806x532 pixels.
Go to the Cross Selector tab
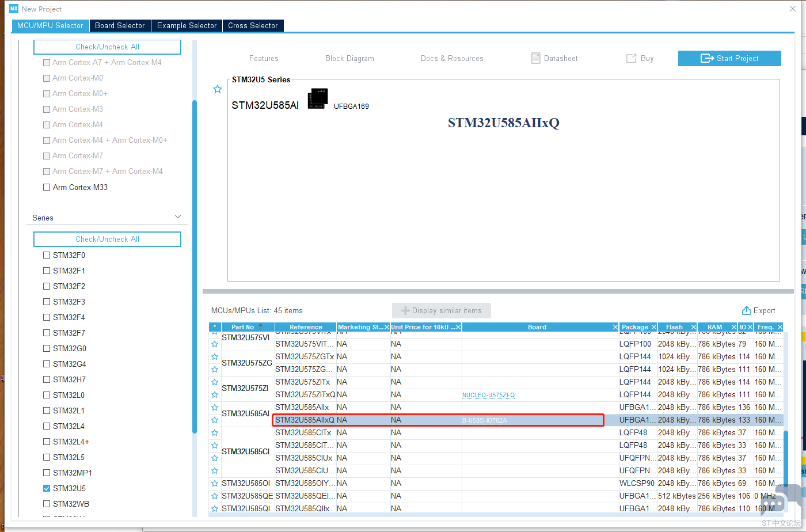[253, 25]
